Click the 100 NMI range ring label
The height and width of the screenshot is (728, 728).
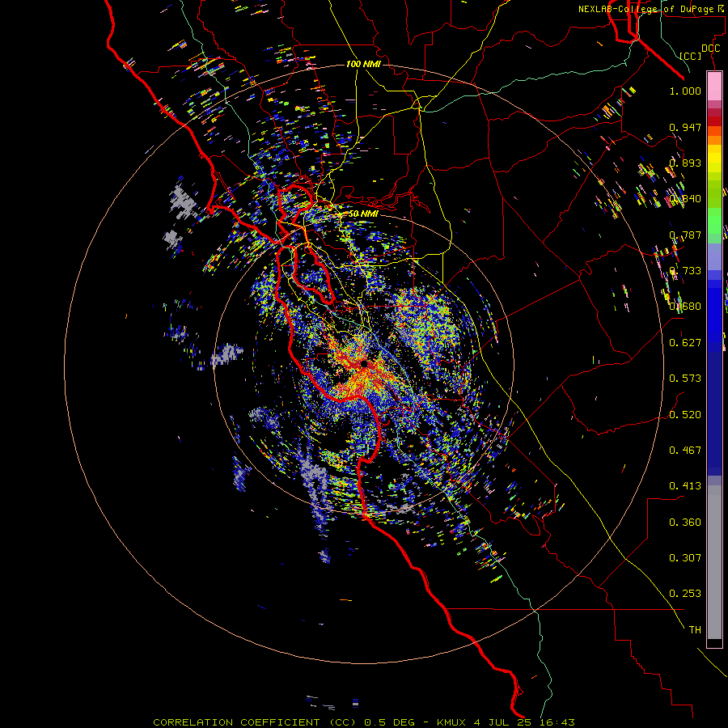pyautogui.click(x=363, y=64)
